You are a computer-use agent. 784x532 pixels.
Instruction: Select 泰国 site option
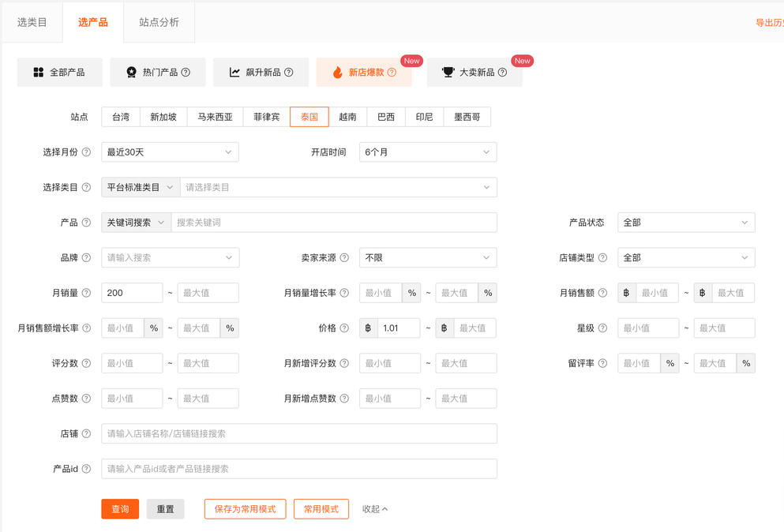309,117
